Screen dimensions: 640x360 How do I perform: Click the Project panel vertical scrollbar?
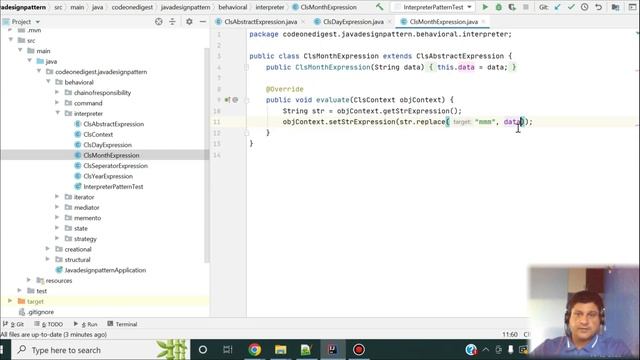[x=207, y=155]
